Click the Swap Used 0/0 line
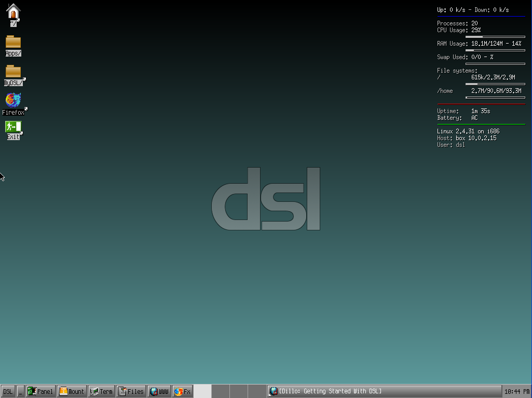532x398 pixels. pos(465,58)
